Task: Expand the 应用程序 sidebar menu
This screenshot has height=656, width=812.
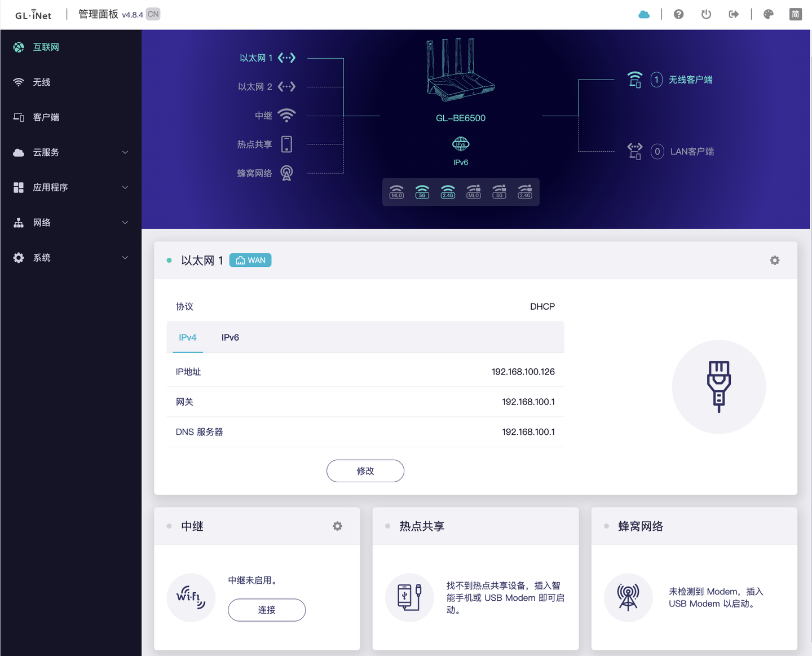Action: [70, 187]
